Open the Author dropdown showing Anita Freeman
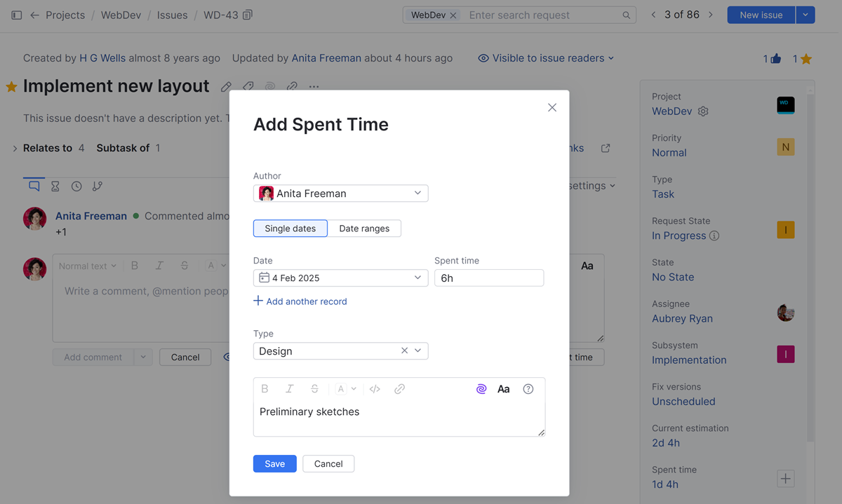 (340, 193)
